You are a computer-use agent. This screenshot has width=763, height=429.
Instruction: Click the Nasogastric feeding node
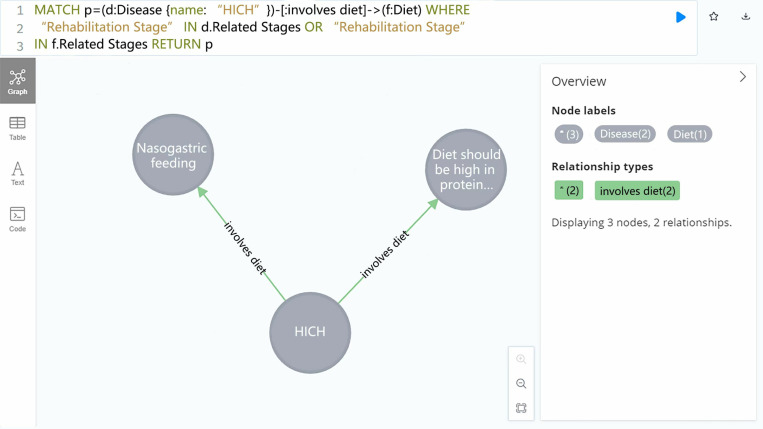(173, 155)
